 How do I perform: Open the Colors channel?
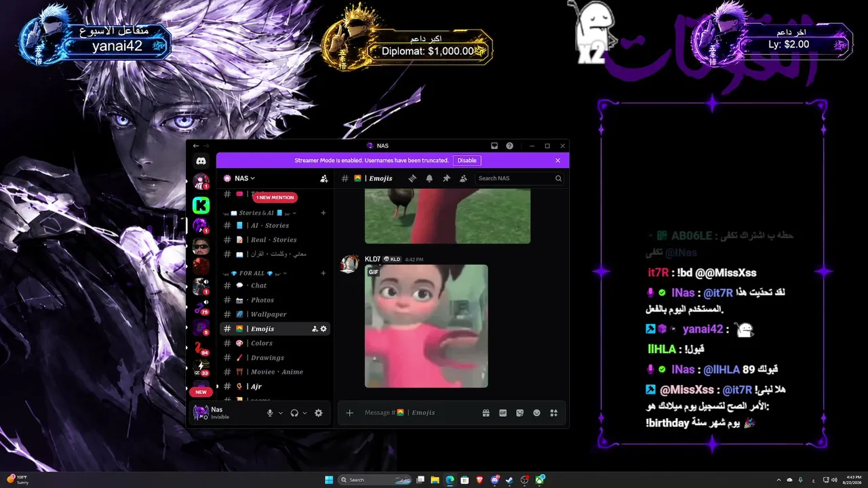(x=275, y=343)
